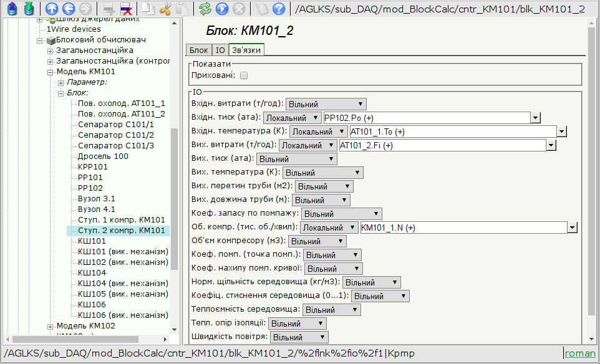Click the PP102.Po (+) input field
This screenshot has height=364, width=600.
point(426,118)
